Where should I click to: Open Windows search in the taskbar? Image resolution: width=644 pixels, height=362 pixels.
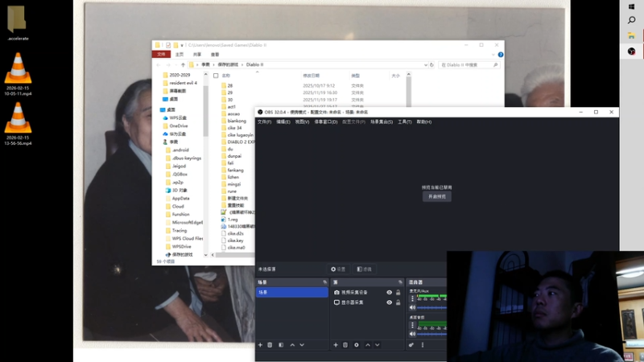point(632,20)
